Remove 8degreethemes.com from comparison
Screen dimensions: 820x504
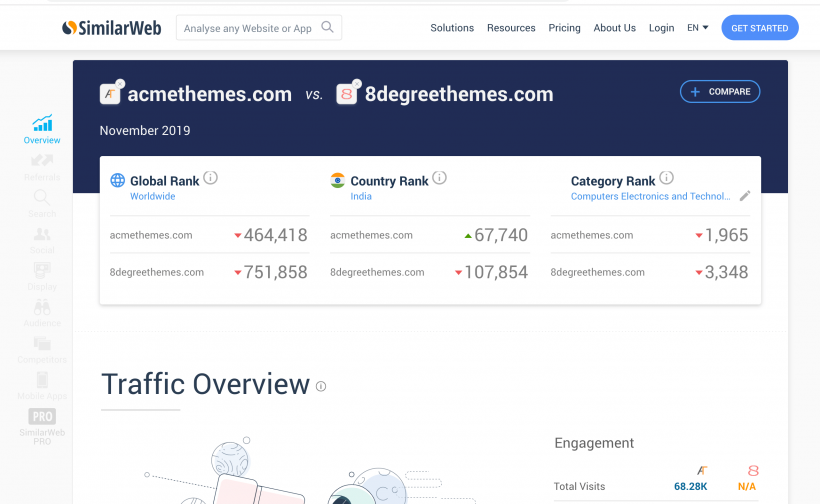coord(357,83)
